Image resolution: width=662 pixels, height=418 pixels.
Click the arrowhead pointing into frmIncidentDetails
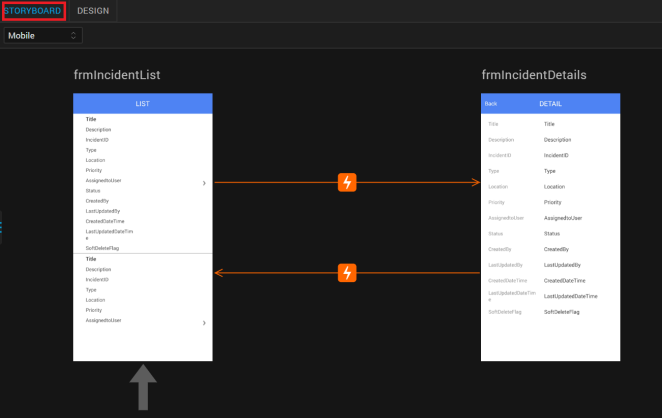pos(476,182)
